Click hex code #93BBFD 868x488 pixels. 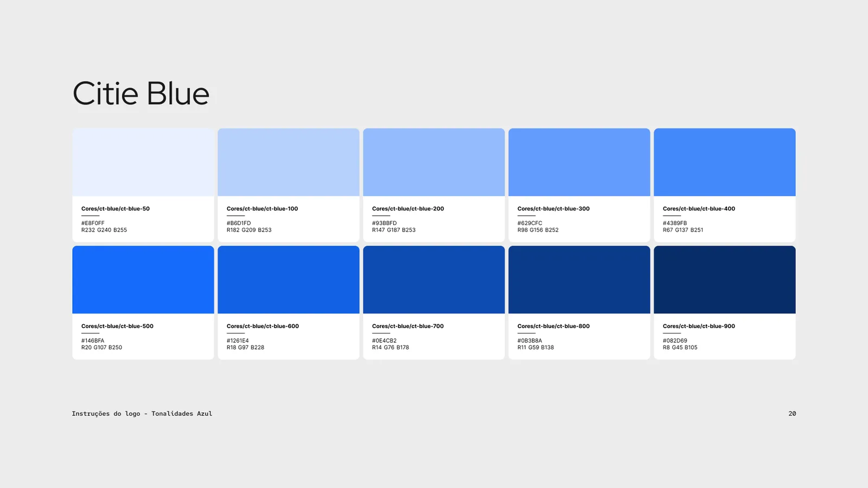[x=384, y=223]
